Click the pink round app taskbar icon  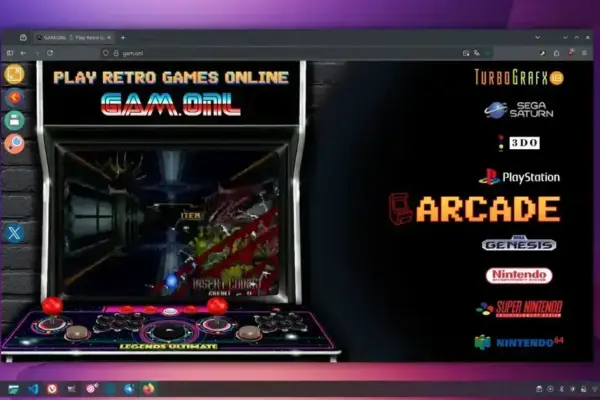(x=91, y=389)
